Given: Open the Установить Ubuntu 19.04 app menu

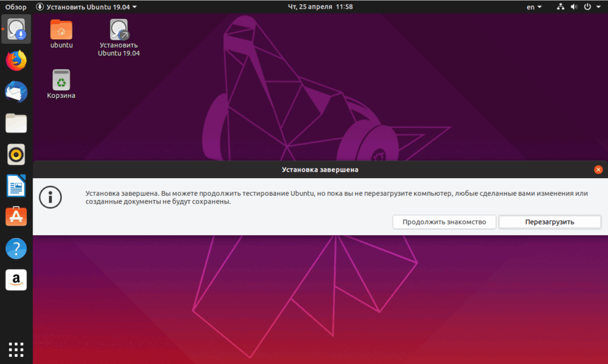Looking at the screenshot, I should (x=87, y=7).
